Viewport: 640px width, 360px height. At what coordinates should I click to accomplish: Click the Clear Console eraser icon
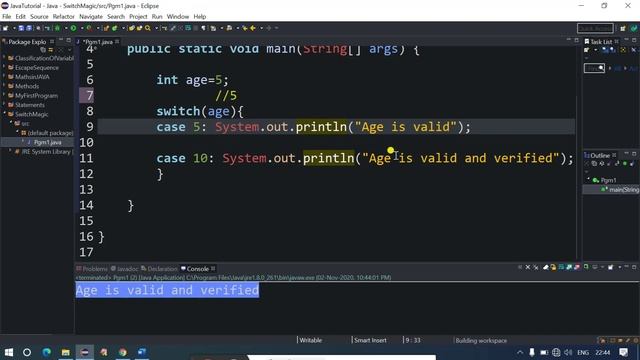coord(546,267)
